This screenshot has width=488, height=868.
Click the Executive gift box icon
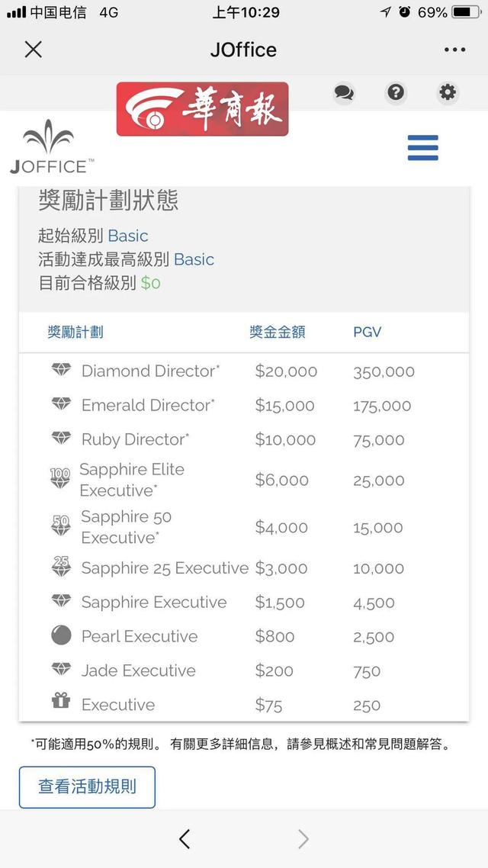point(60,703)
